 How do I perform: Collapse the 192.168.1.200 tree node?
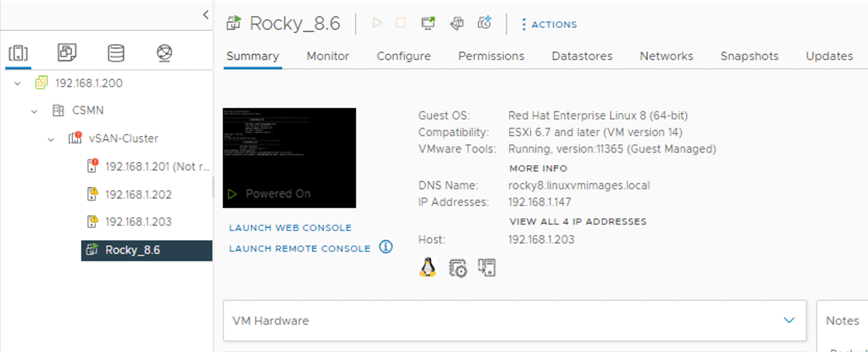point(17,83)
